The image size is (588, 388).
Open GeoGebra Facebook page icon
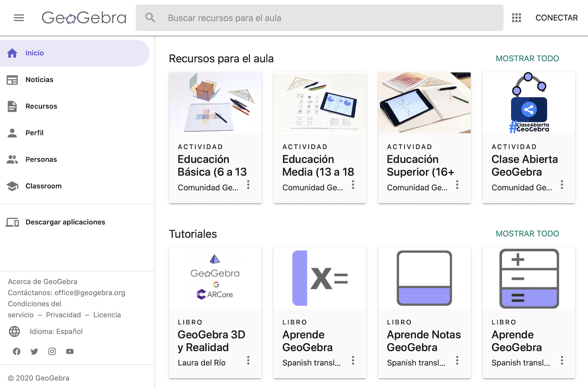(16, 351)
